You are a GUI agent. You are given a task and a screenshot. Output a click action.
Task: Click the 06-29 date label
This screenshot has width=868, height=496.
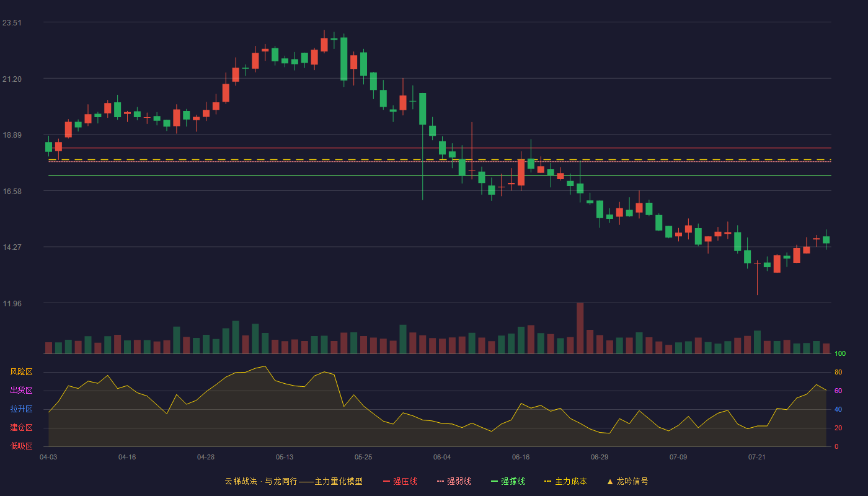(600, 457)
